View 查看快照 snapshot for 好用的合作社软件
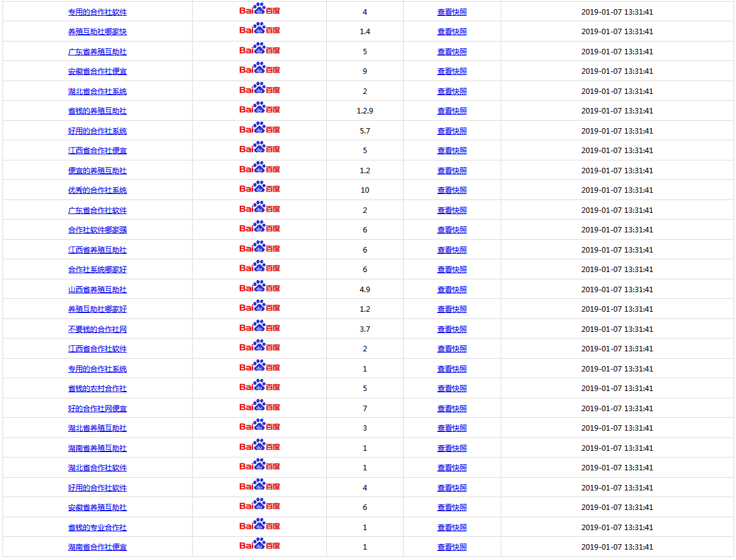Screen dimensions: 736x560 452,488
